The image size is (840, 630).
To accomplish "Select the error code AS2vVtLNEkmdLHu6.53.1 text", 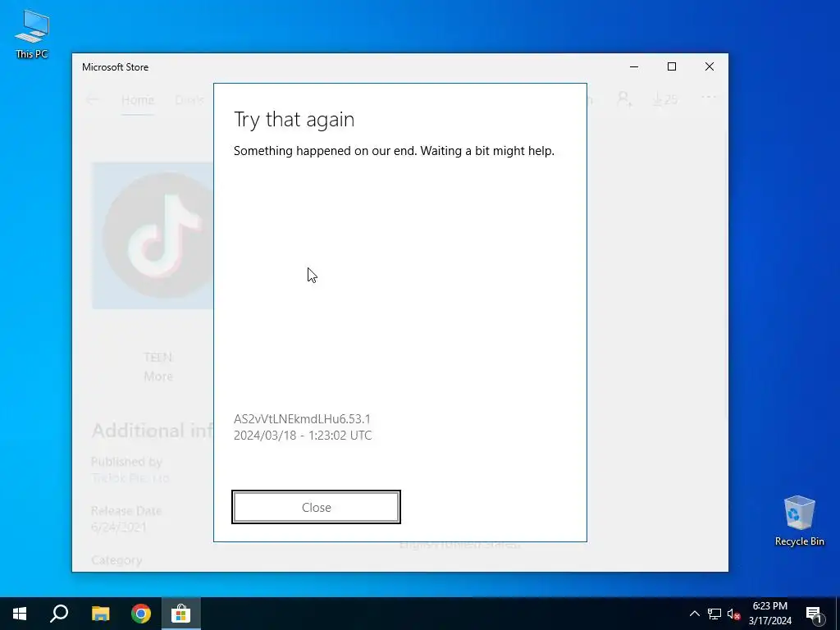I will [x=302, y=419].
